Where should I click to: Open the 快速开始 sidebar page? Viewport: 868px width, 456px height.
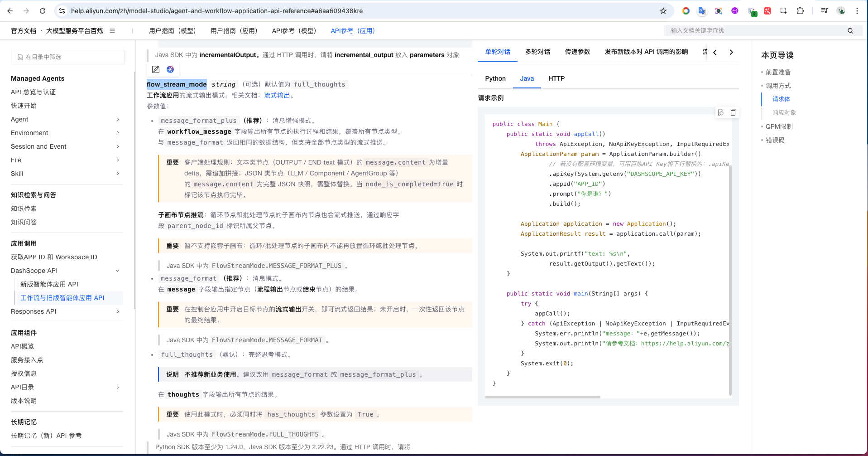click(x=24, y=106)
